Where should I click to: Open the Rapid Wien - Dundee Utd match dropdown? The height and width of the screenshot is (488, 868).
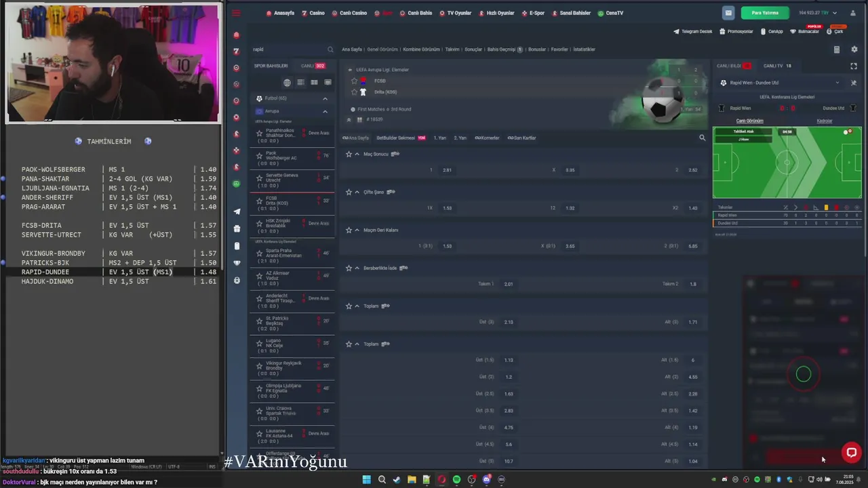(837, 83)
